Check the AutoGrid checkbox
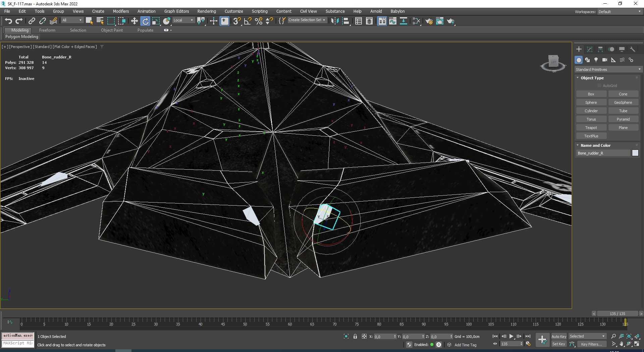 (599, 86)
